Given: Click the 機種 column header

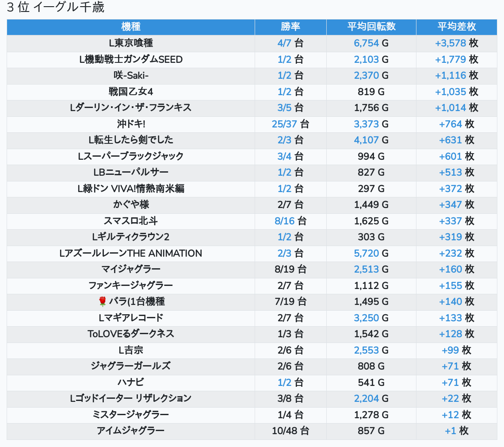Looking at the screenshot, I should 131,27.
